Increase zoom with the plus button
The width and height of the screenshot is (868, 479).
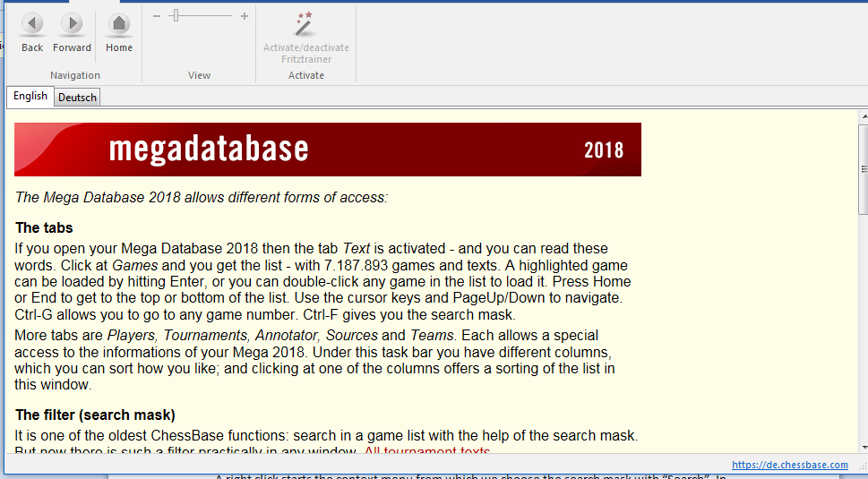click(x=245, y=17)
